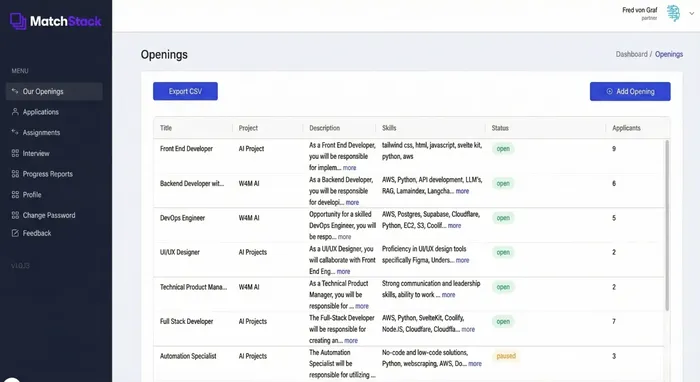The width and height of the screenshot is (700, 382).
Task: Click the Profile grid icon
Action: tap(15, 195)
